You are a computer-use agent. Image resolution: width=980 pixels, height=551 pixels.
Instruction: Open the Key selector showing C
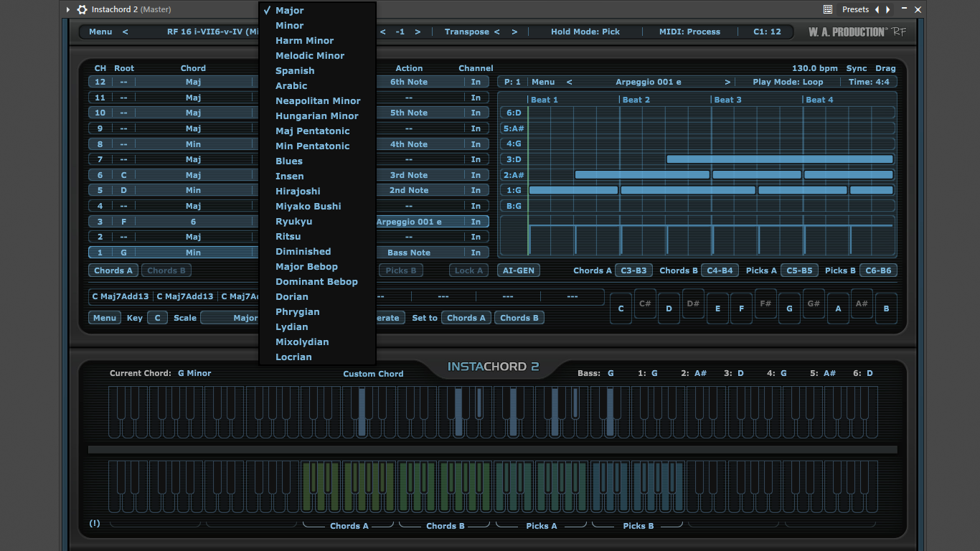point(157,318)
